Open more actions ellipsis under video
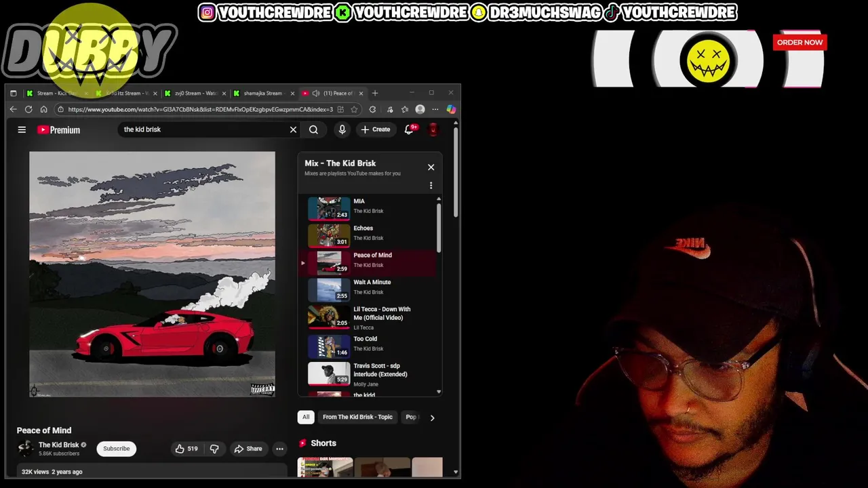868x488 pixels. (279, 449)
